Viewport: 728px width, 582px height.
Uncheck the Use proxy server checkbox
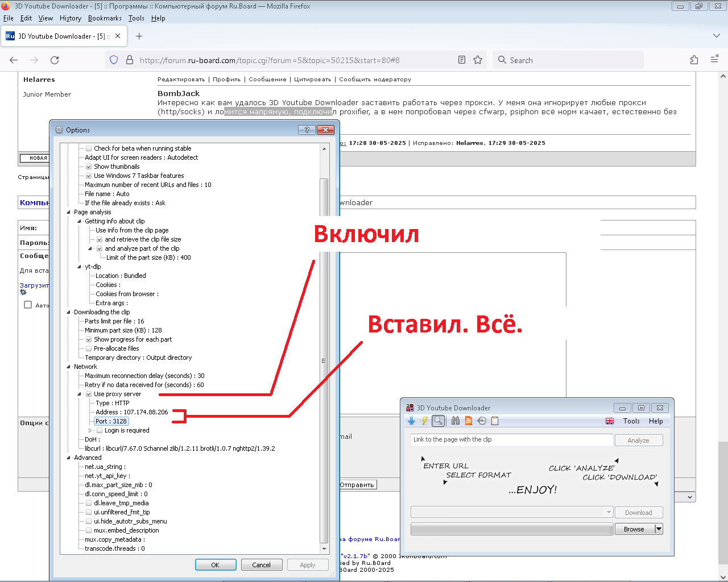[89, 394]
